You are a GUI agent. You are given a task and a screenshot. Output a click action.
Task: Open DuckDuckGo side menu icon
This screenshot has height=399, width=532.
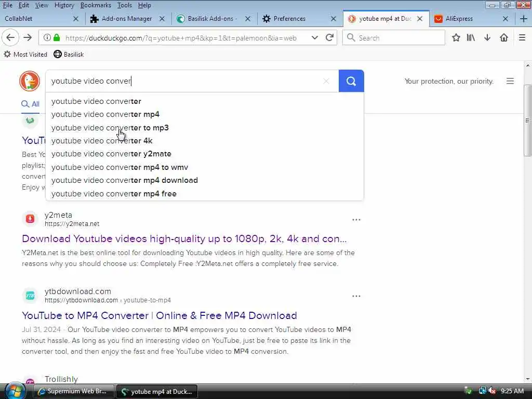point(510,81)
